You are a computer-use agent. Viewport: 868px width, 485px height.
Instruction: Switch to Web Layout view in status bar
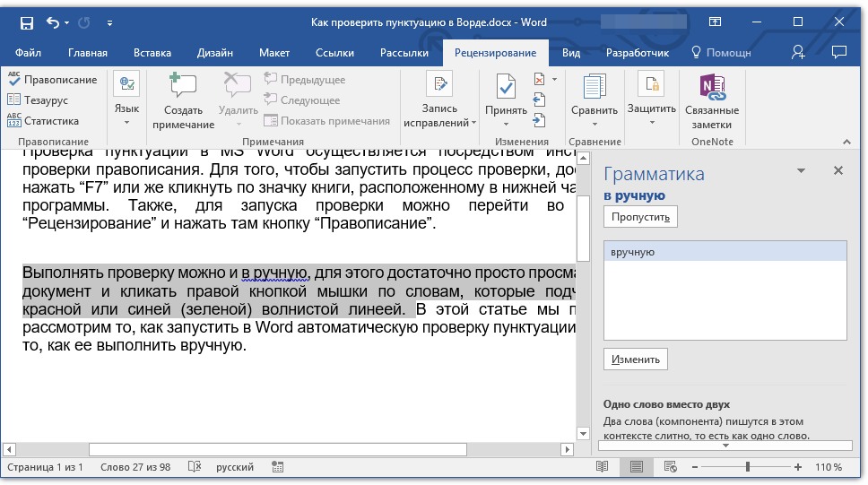[x=670, y=467]
